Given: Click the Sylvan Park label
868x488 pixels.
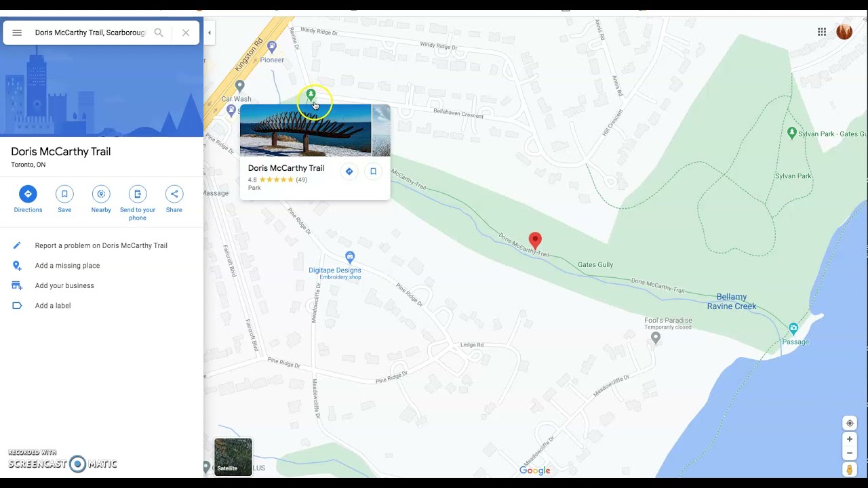Looking at the screenshot, I should tap(793, 176).
